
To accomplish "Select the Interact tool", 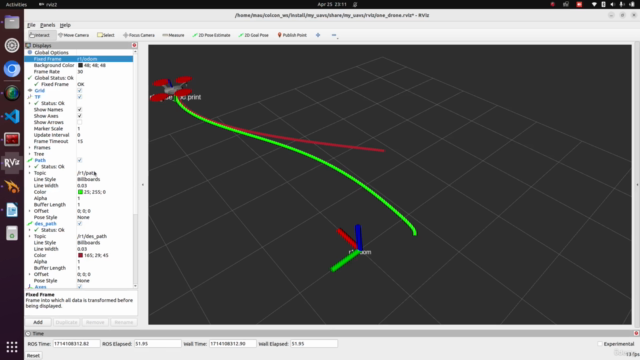I will 40,35.
